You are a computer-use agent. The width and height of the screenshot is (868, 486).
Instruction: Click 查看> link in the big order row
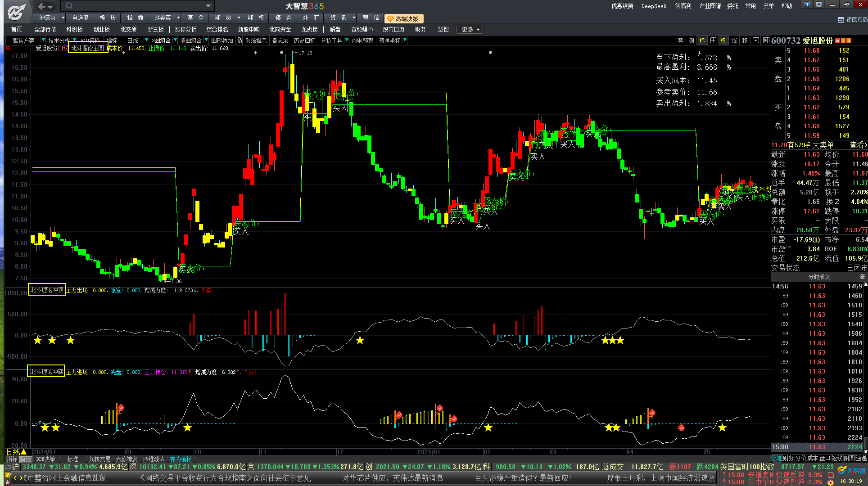858,145
